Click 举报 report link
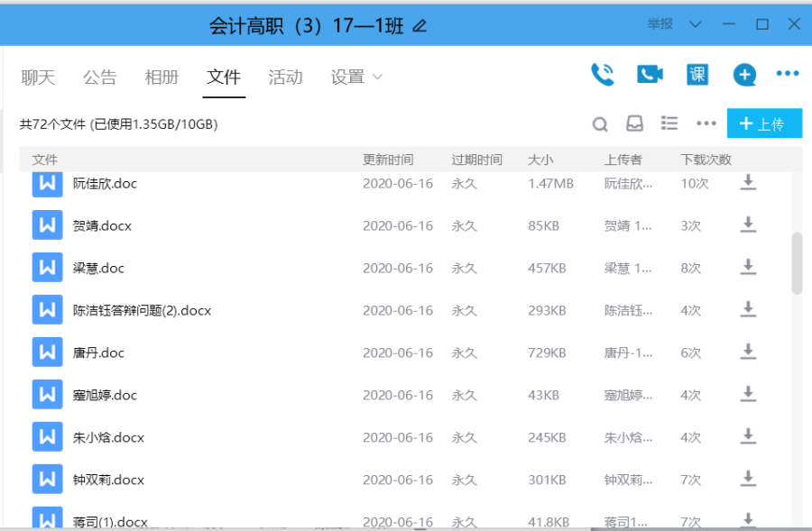This screenshot has width=812, height=531. pyautogui.click(x=660, y=23)
